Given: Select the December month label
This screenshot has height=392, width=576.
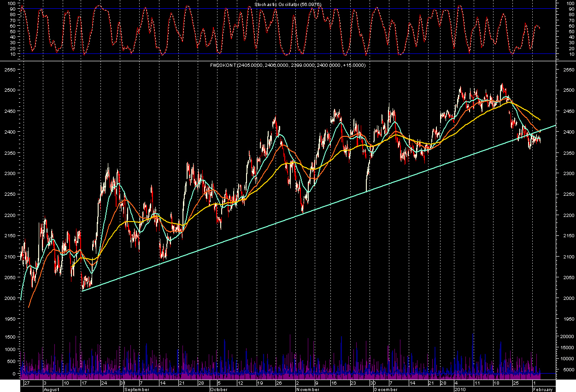Looking at the screenshot, I should pyautogui.click(x=385, y=389).
